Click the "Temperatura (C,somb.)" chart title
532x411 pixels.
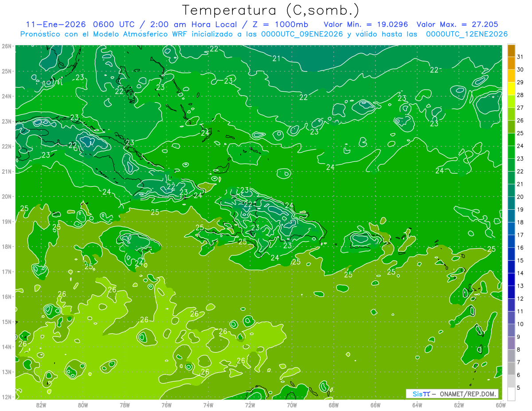click(270, 10)
